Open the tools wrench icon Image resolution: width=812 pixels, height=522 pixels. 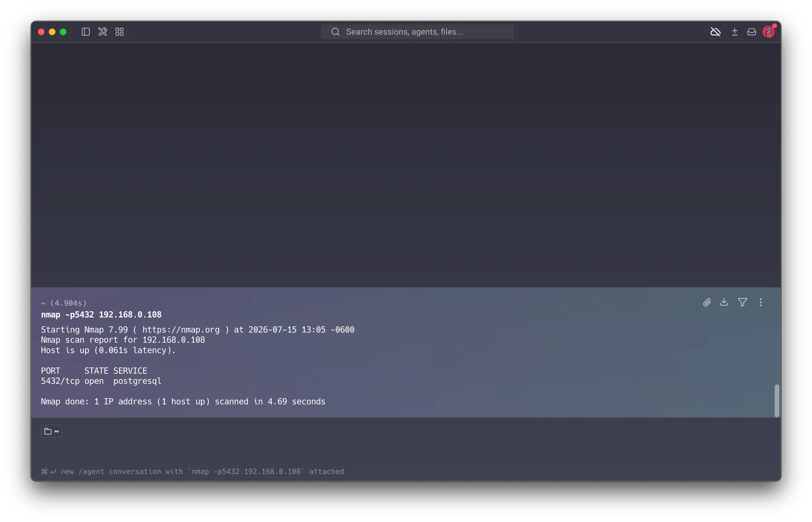tap(102, 32)
